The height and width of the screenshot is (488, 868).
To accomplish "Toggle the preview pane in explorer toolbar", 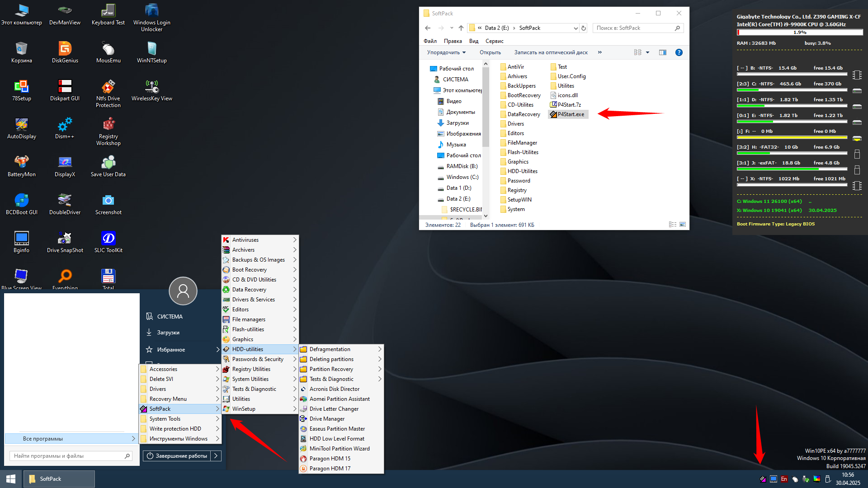I will coord(662,52).
